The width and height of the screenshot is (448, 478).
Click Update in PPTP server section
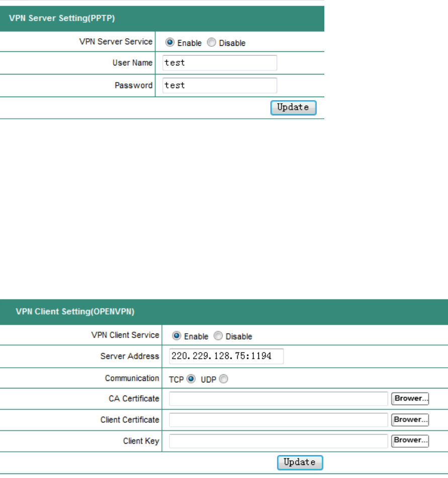click(293, 108)
